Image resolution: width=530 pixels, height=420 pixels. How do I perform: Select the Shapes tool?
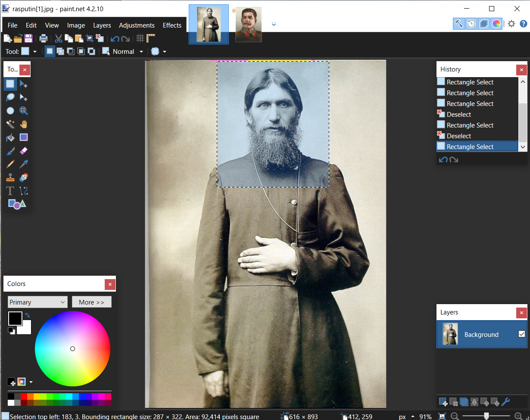(17, 204)
